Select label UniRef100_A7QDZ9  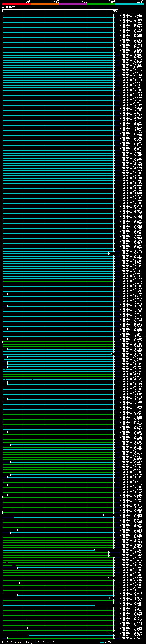coord(131,37)
